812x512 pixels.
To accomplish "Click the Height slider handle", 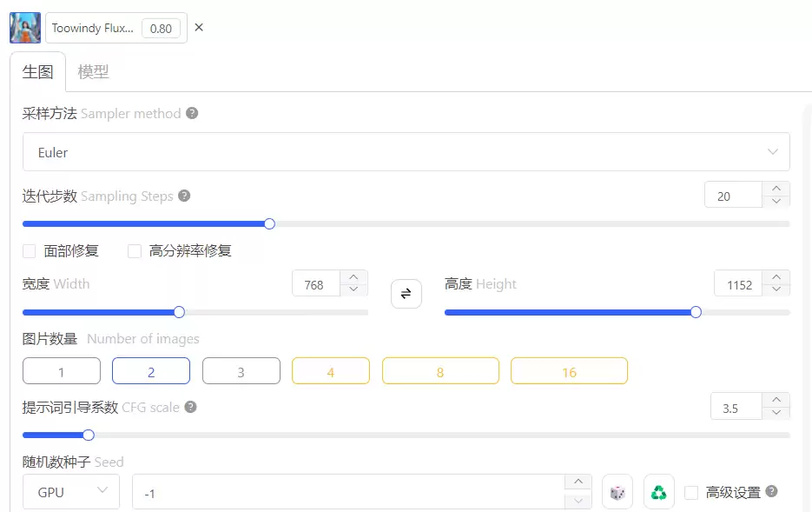I will pyautogui.click(x=696, y=312).
